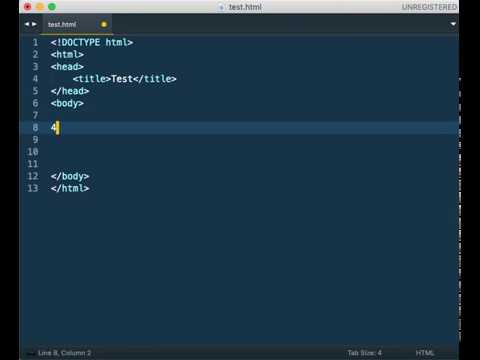The width and height of the screenshot is (480, 360).
Task: Open the tab list dropdown arrow
Action: tap(453, 24)
